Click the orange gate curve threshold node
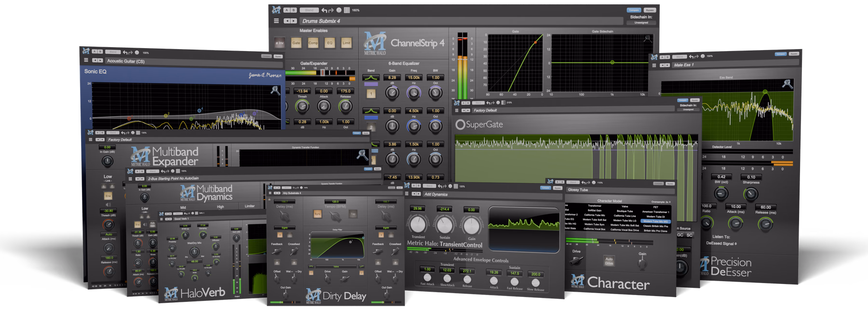Image resolution: width=868 pixels, height=310 pixels. point(535,42)
